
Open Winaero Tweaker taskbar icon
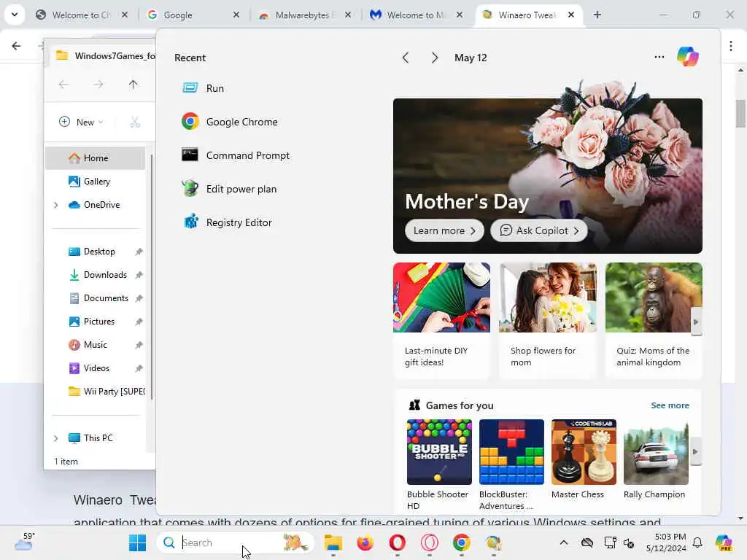tap(493, 542)
